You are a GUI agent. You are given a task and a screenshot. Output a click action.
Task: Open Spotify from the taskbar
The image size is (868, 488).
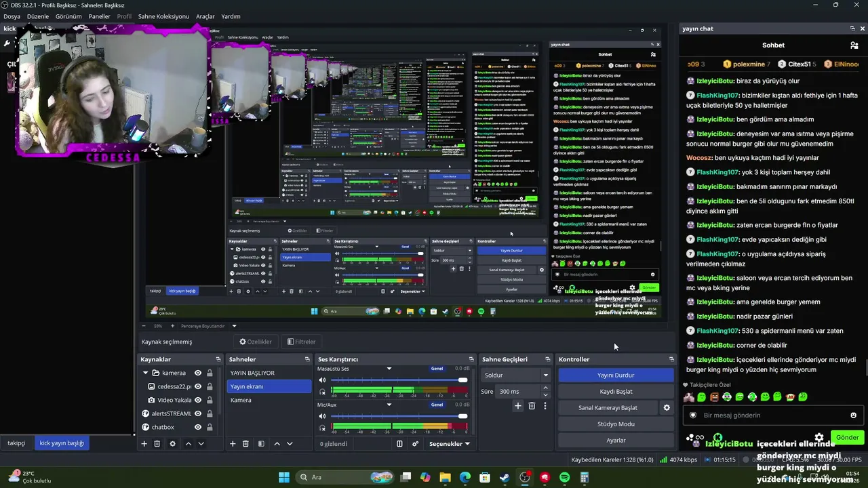(564, 477)
